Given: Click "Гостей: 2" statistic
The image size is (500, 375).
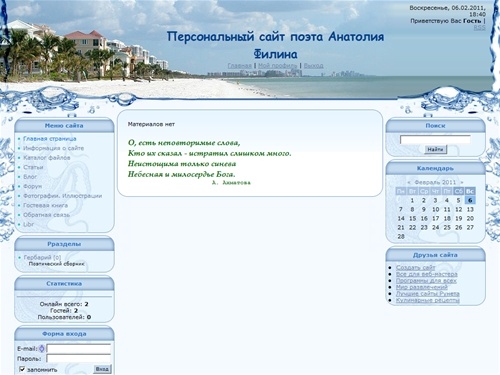Looking at the screenshot, I should [x=64, y=311].
